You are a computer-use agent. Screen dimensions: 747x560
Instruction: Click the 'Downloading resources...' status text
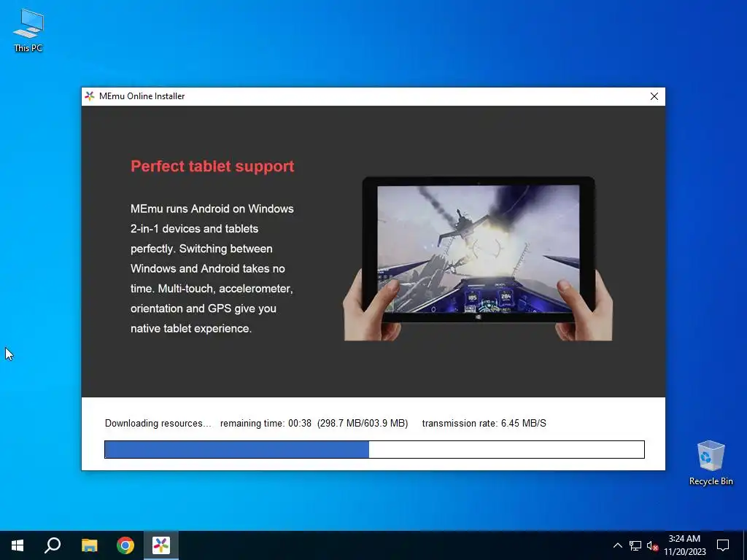click(x=158, y=424)
